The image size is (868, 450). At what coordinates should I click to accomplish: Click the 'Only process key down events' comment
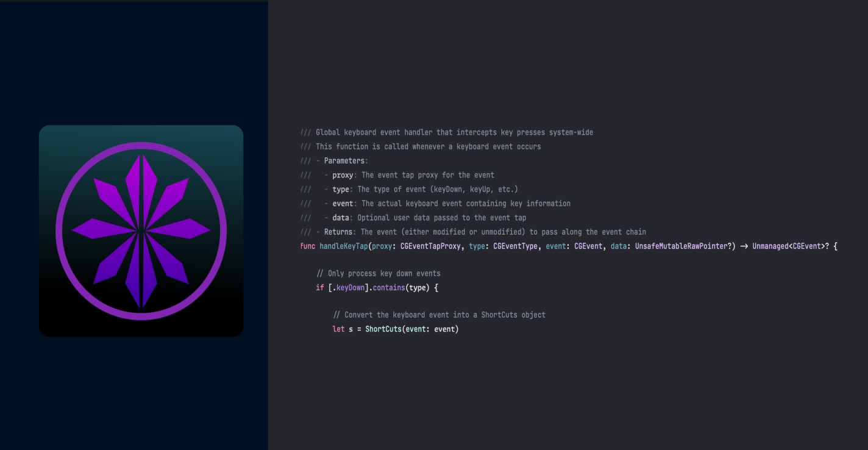click(378, 274)
